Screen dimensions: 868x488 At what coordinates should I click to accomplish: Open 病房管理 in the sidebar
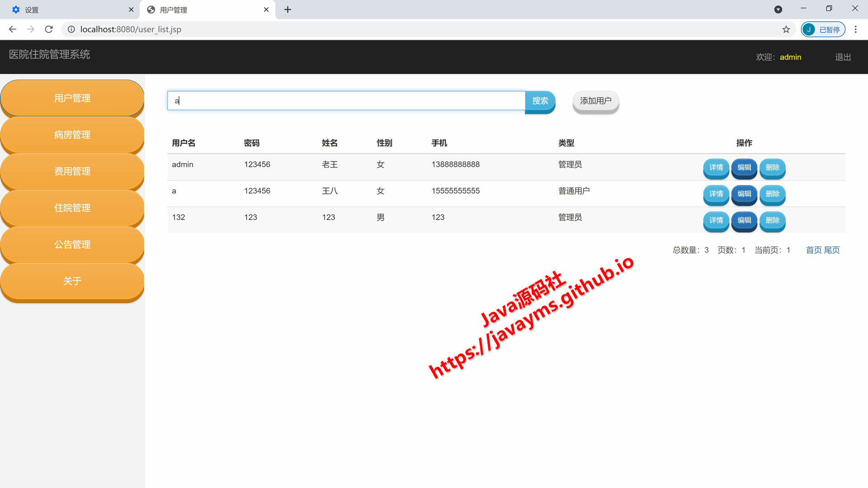(72, 135)
